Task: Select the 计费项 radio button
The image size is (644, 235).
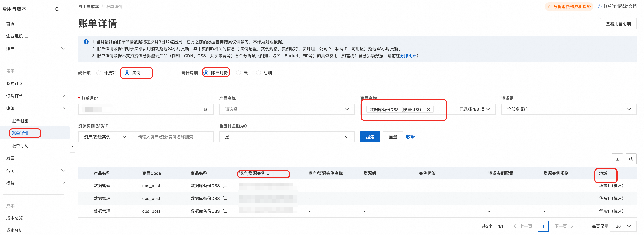Action: pos(99,73)
